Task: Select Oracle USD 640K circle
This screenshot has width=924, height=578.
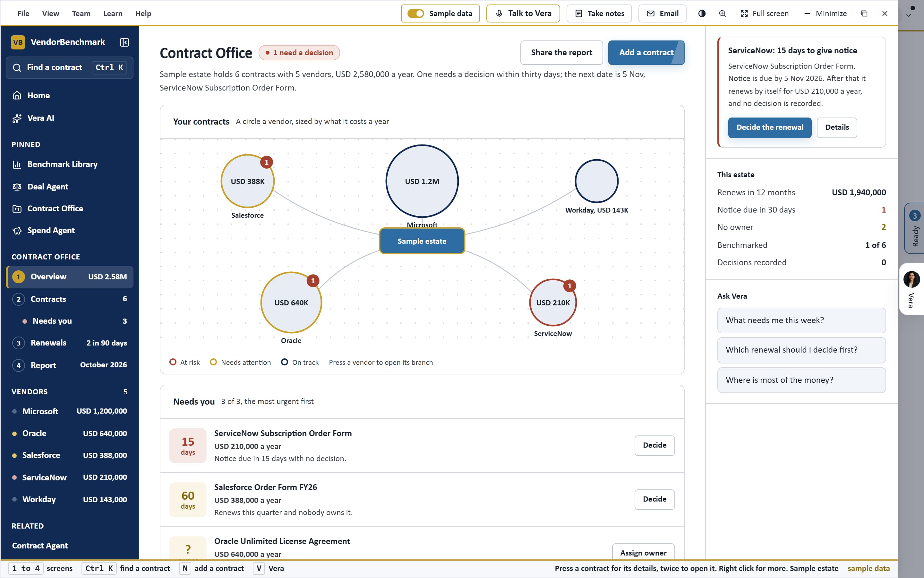Action: (x=291, y=302)
